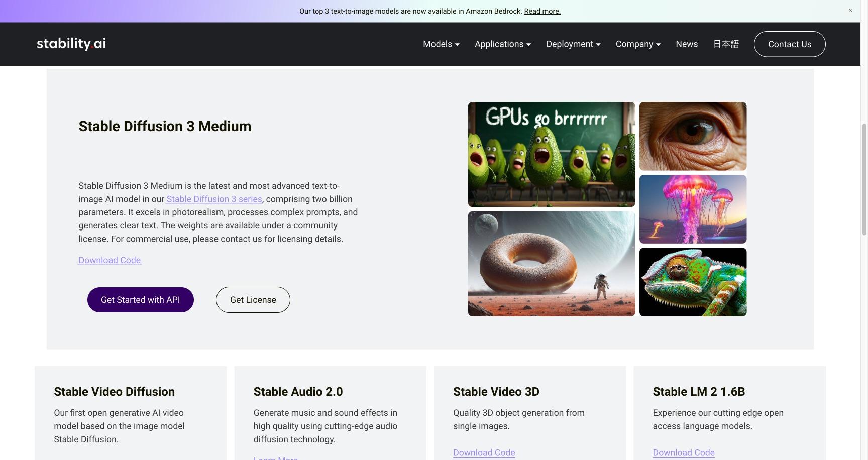Click 'Generate music and sound effects' description
Image resolution: width=868 pixels, height=460 pixels.
325,426
